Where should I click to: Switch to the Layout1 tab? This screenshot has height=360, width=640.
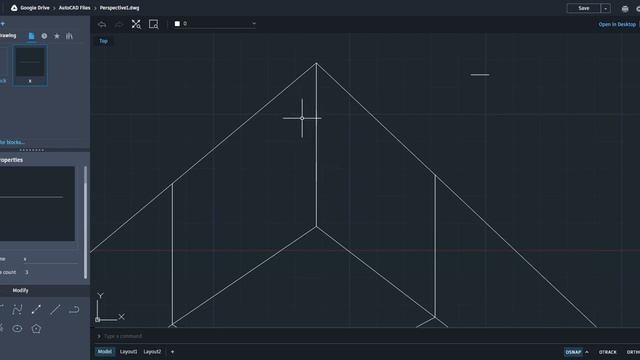click(x=129, y=352)
